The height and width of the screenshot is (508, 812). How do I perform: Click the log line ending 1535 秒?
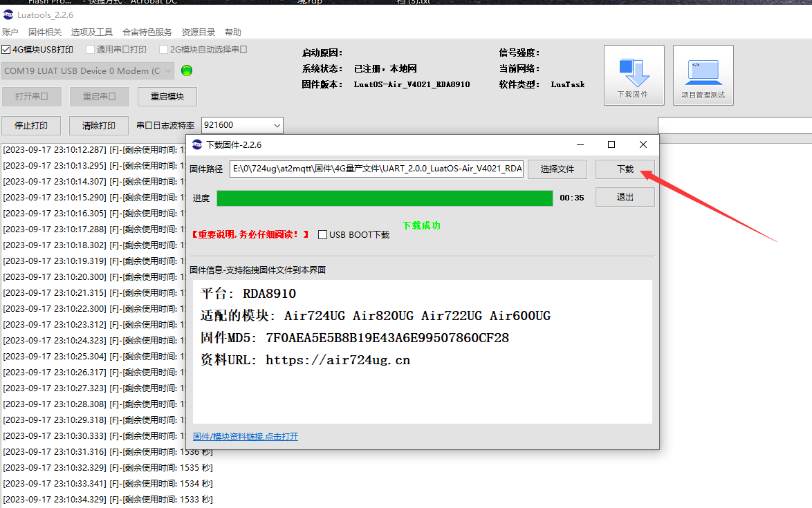(x=108, y=468)
